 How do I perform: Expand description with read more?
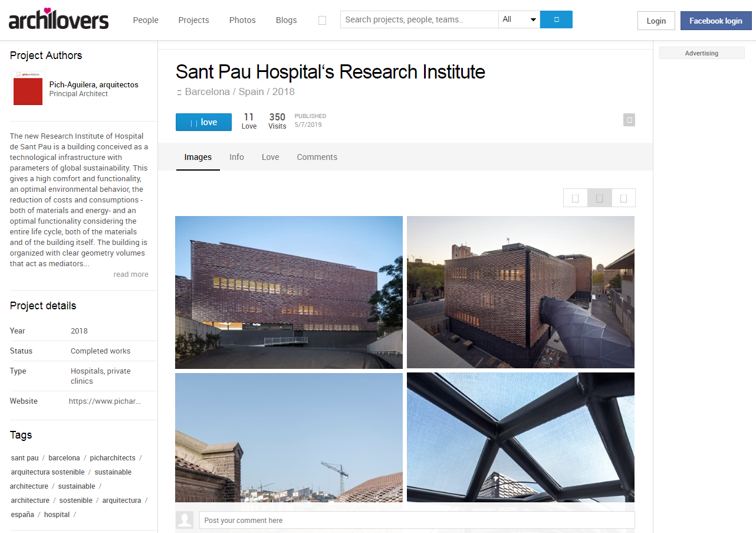131,274
